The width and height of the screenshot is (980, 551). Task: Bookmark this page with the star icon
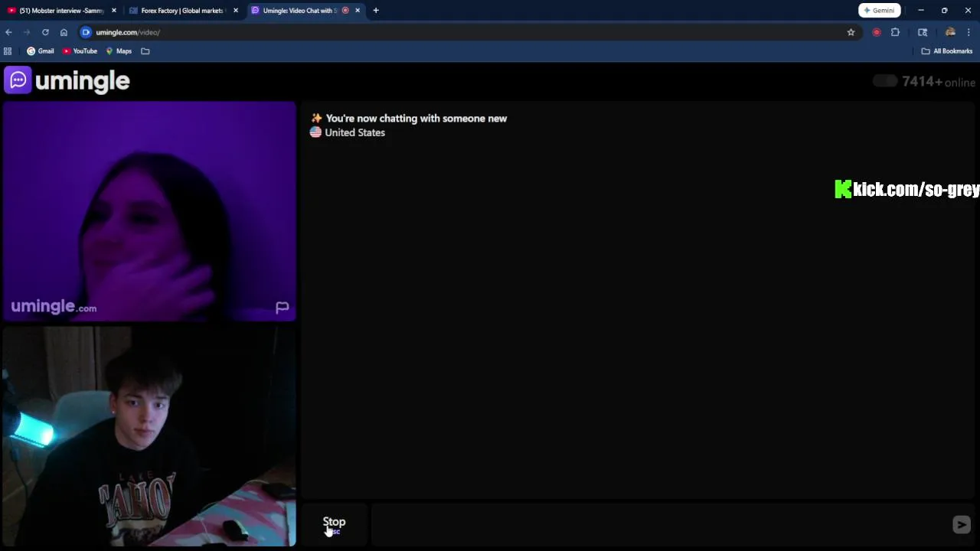tap(851, 32)
